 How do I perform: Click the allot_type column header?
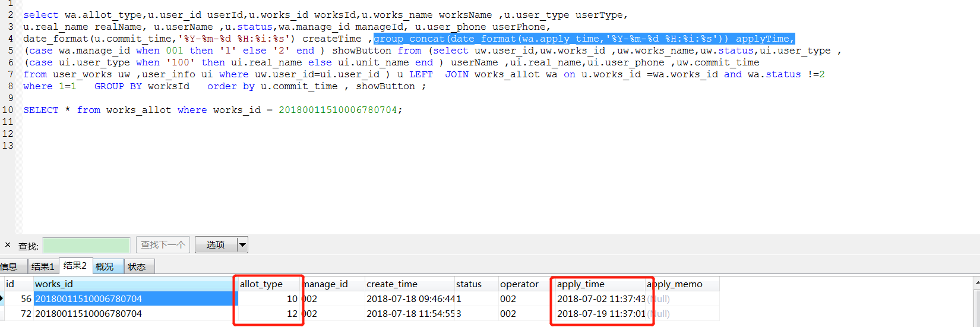click(x=269, y=284)
